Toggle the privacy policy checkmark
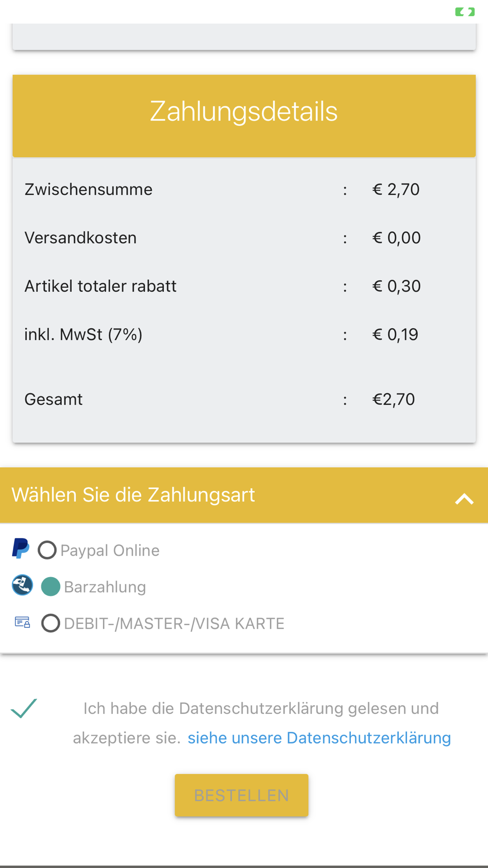 point(24,708)
